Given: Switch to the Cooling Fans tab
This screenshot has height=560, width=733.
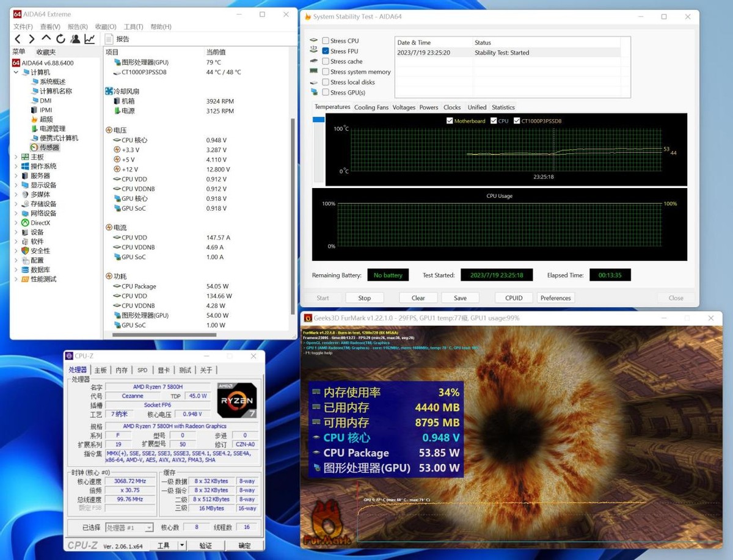Looking at the screenshot, I should pos(371,107).
